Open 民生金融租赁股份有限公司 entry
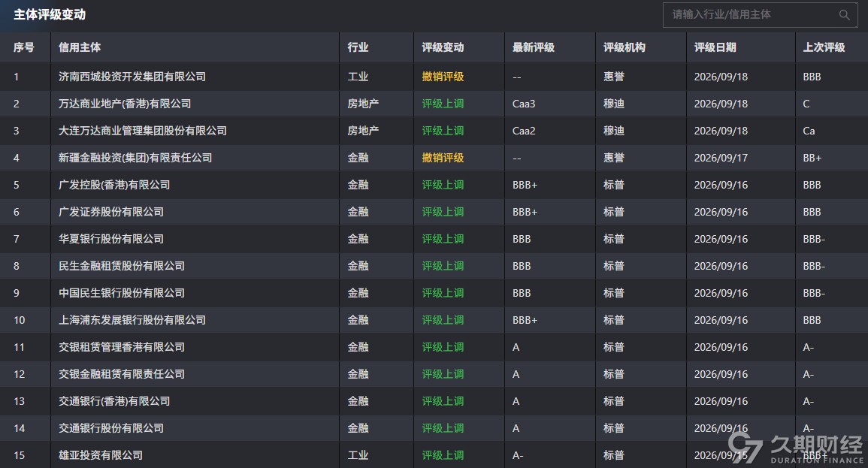Screen dimensions: 868x468 (122, 266)
